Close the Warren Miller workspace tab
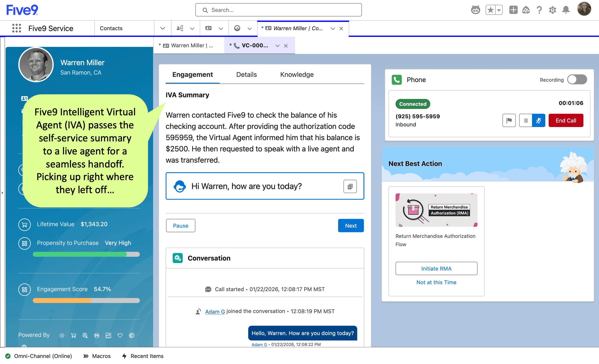This screenshot has width=599, height=364. click(x=341, y=29)
